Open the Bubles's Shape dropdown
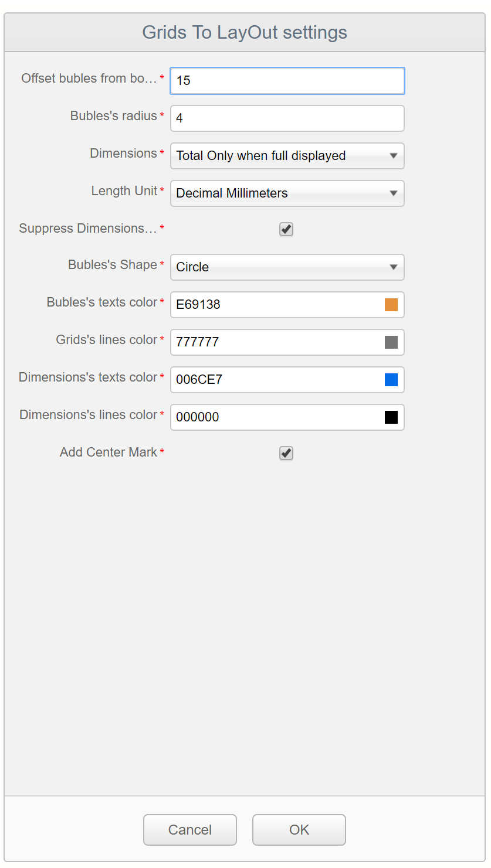Viewport: 491px width, 868px height. pos(287,267)
